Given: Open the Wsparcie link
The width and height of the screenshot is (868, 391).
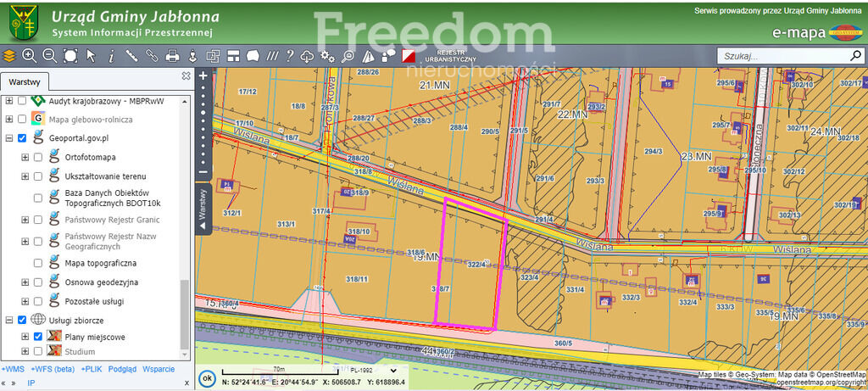Looking at the screenshot, I should pos(159,369).
